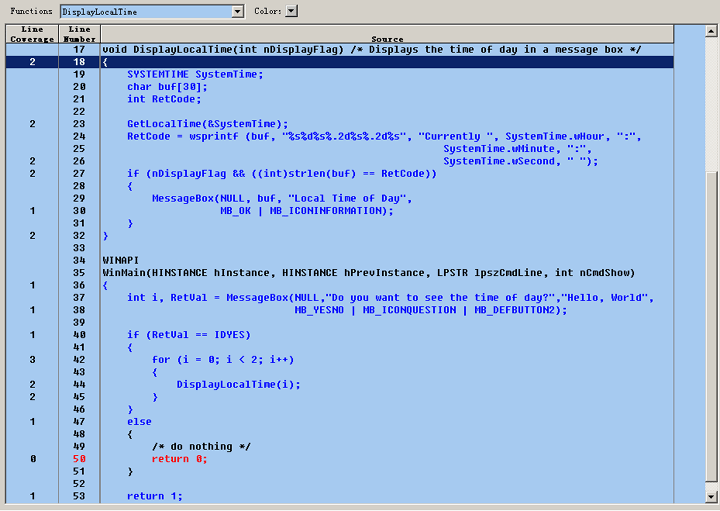Click coverage count 0 for line 50

pyautogui.click(x=32, y=459)
